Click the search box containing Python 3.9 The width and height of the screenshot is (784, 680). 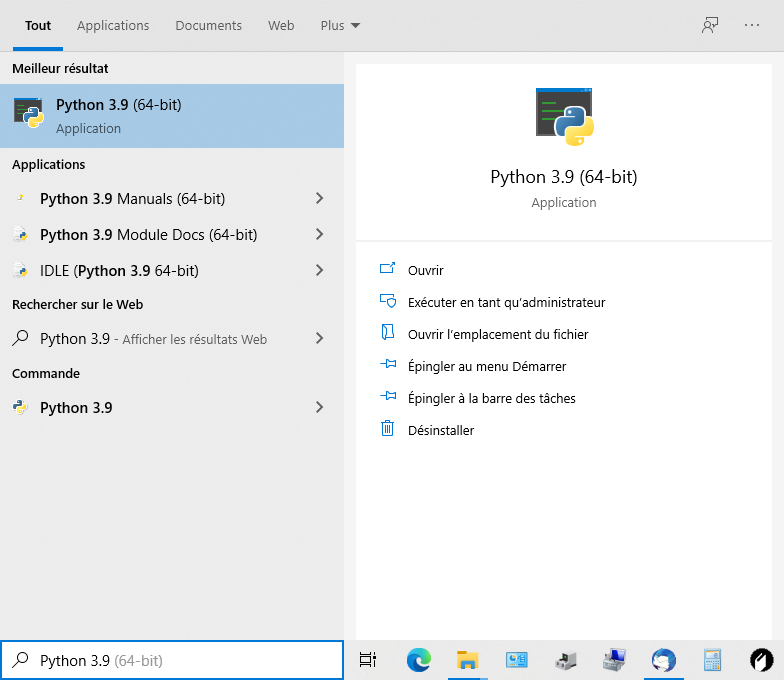pos(172,660)
